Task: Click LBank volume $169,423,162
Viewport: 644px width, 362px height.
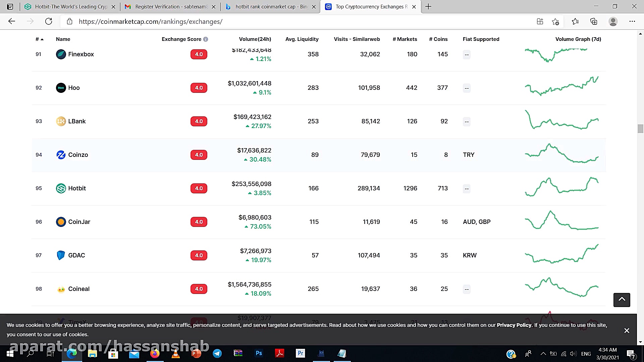Action: [253, 117]
